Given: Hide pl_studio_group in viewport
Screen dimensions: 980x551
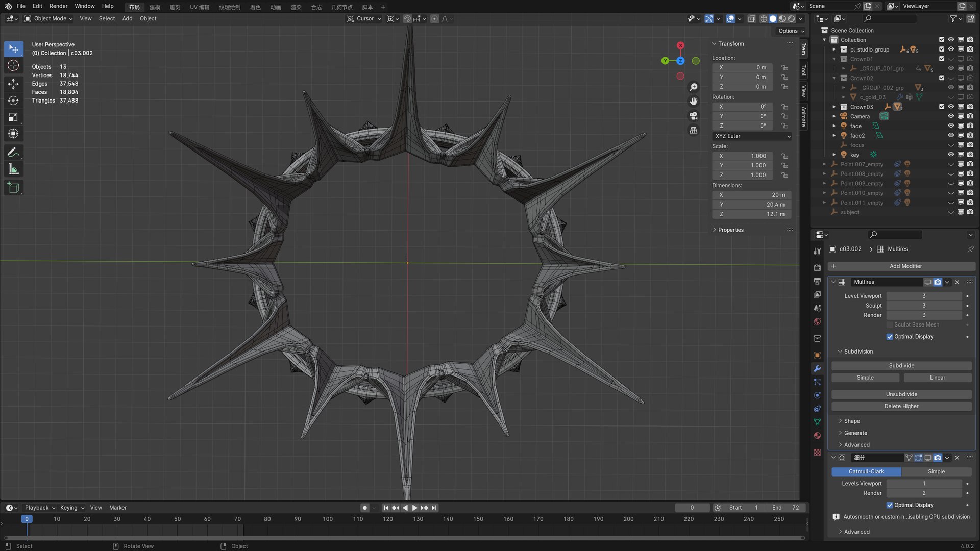Looking at the screenshot, I should pos(951,49).
